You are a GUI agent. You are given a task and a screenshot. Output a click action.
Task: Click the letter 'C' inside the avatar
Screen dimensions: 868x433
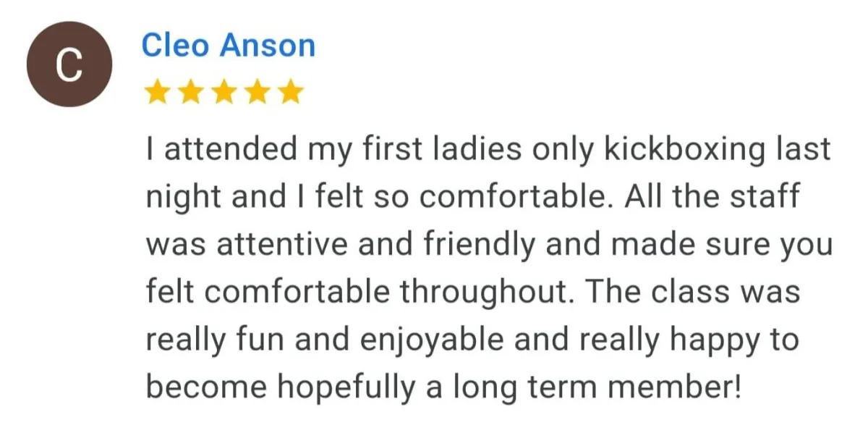pyautogui.click(x=69, y=65)
